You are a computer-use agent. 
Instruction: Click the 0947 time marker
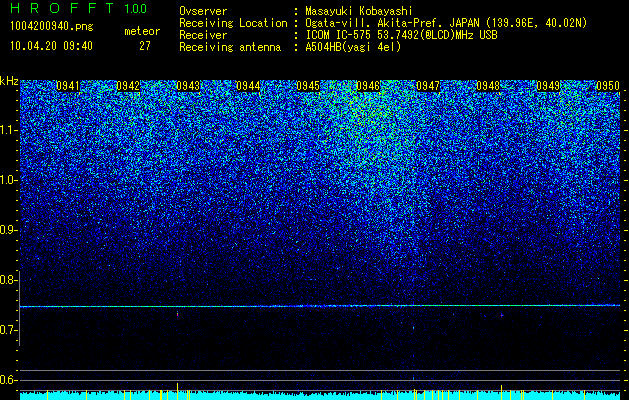[x=428, y=86]
